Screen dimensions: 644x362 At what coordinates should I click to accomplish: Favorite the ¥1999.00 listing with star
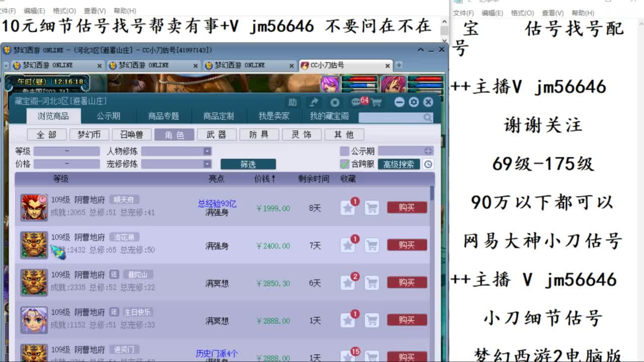point(348,208)
